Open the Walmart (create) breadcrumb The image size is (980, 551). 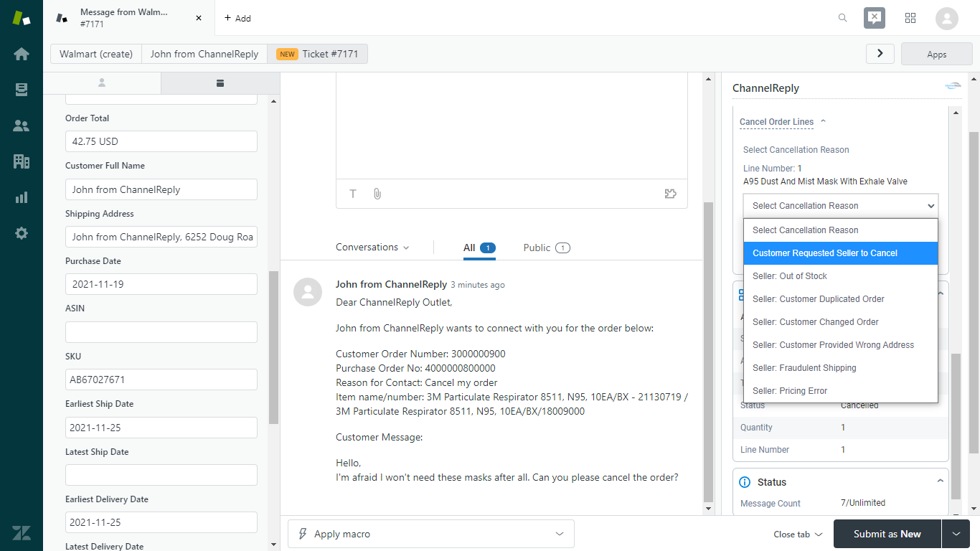pyautogui.click(x=96, y=54)
